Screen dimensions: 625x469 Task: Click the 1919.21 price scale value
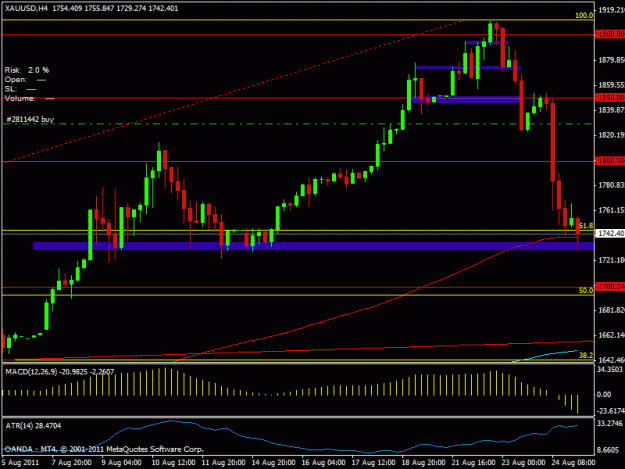611,10
